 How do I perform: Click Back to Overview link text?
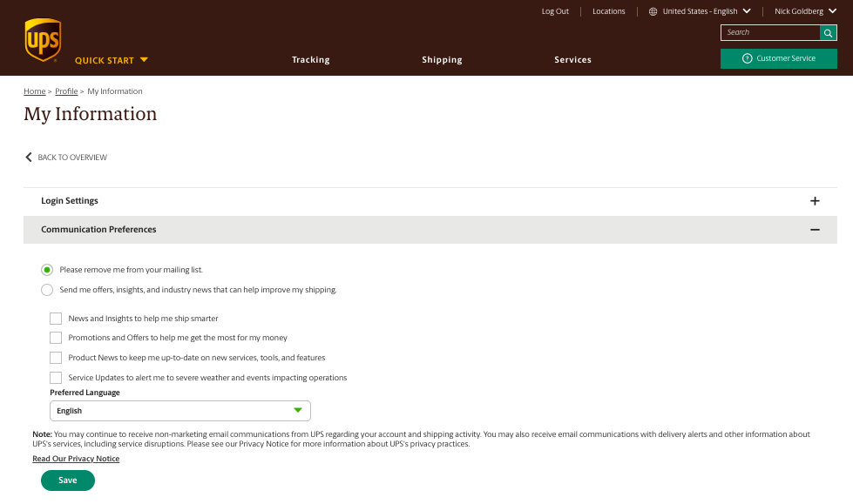(x=72, y=158)
